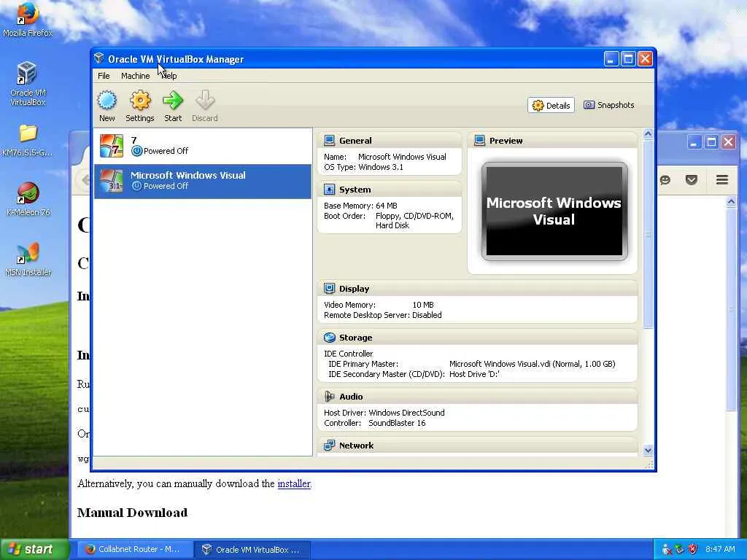This screenshot has height=560, width=747.
Task: Click details pane scroll up arrow
Action: click(x=648, y=134)
